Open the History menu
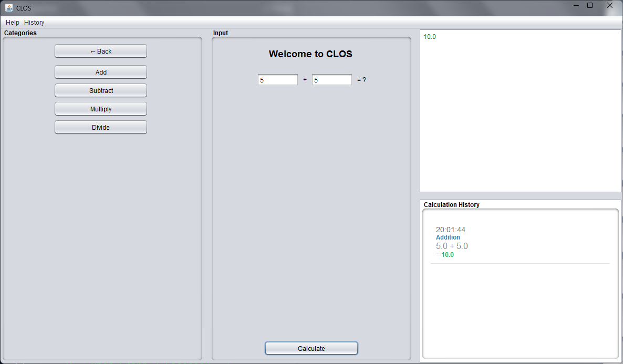This screenshot has height=364, width=623. coord(34,23)
